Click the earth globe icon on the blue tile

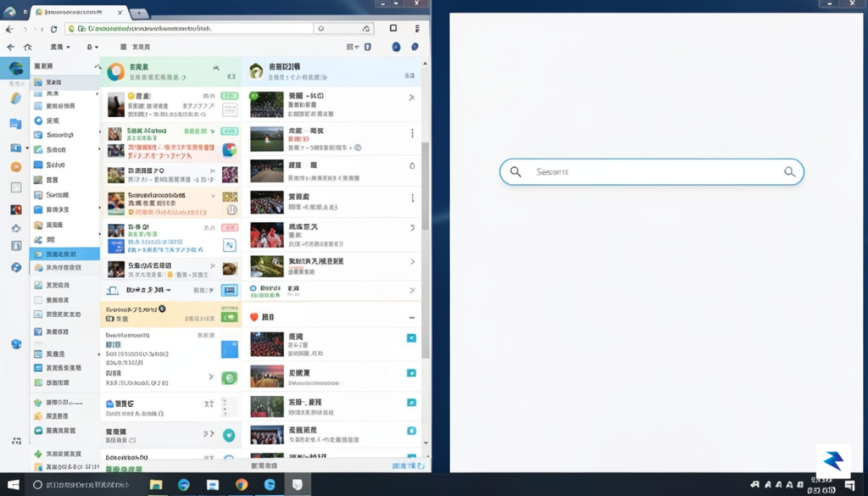coord(15,68)
